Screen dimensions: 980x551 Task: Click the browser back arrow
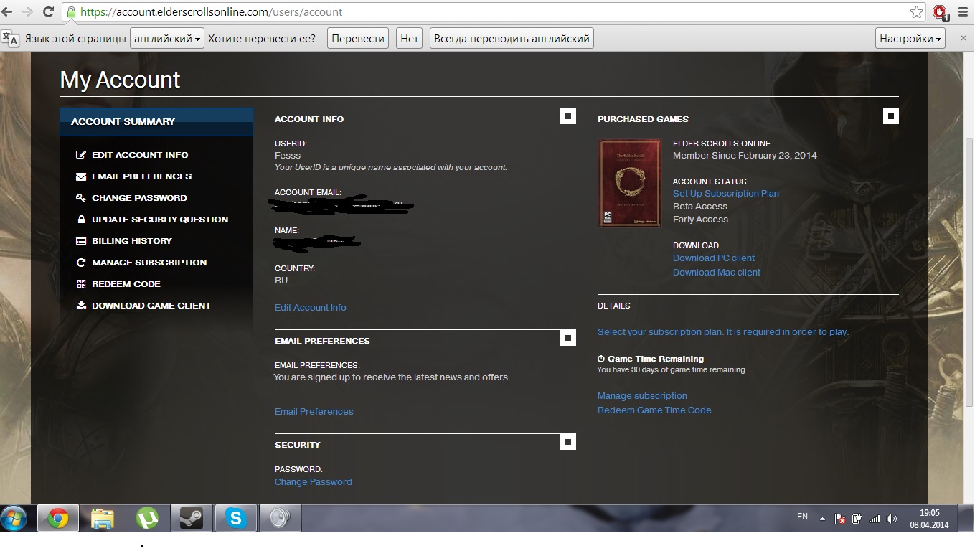(x=9, y=11)
